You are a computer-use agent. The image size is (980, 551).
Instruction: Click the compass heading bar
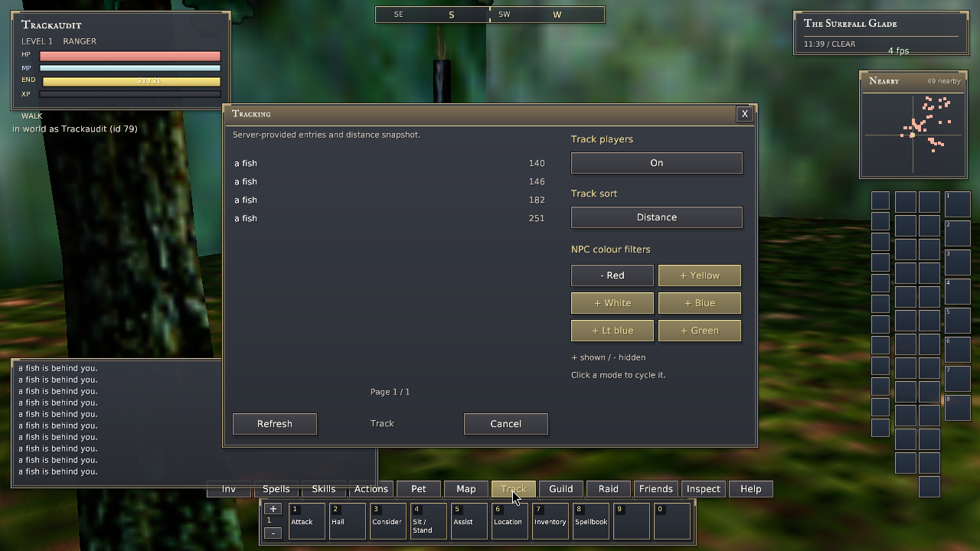(x=490, y=15)
